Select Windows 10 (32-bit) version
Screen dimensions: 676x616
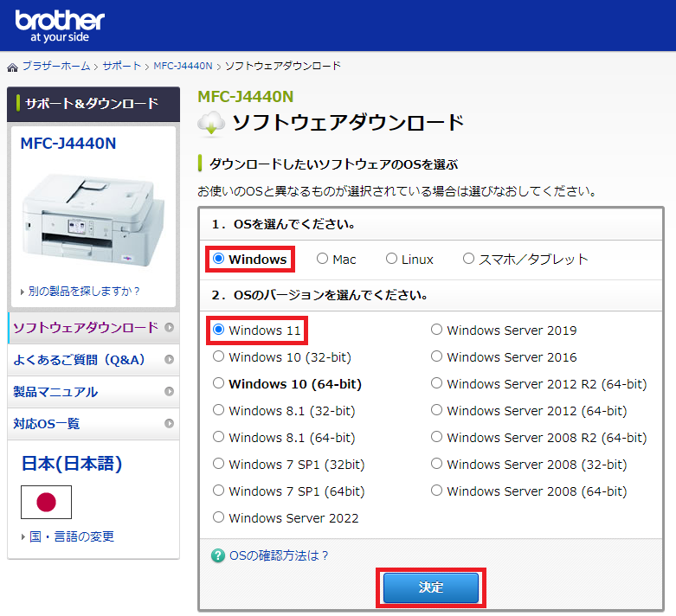[219, 356]
